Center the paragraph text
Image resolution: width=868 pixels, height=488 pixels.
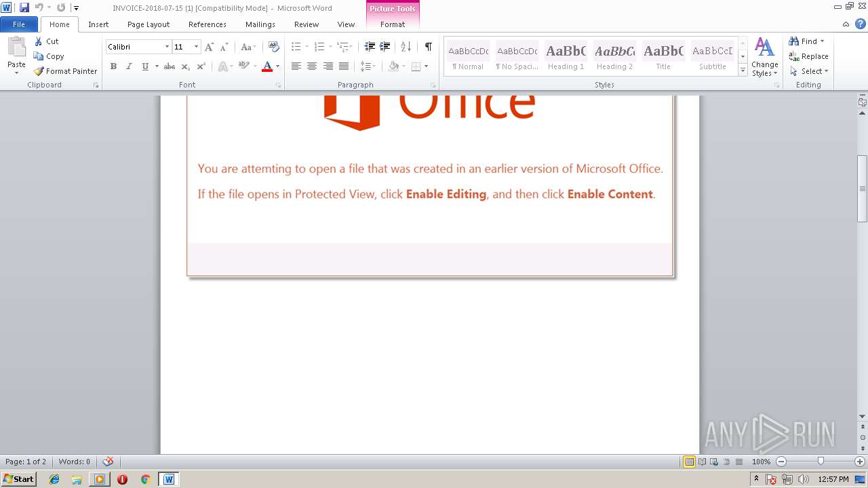point(312,66)
